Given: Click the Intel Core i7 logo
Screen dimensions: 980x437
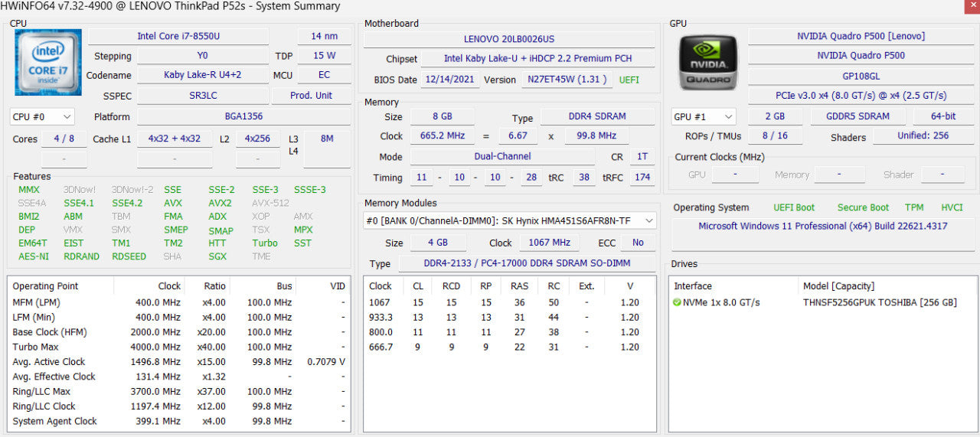Looking at the screenshot, I should pyautogui.click(x=48, y=63).
